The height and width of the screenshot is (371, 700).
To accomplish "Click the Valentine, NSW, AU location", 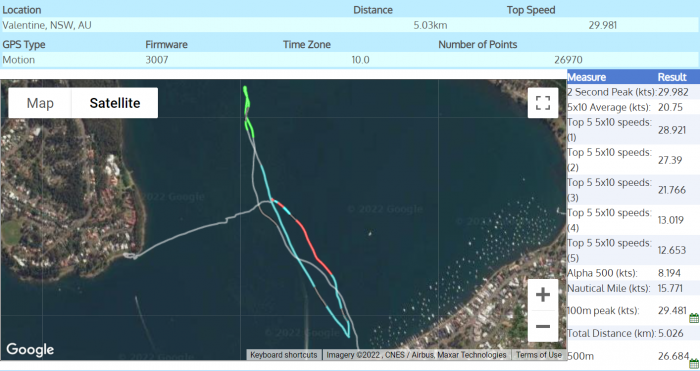I will (x=47, y=25).
